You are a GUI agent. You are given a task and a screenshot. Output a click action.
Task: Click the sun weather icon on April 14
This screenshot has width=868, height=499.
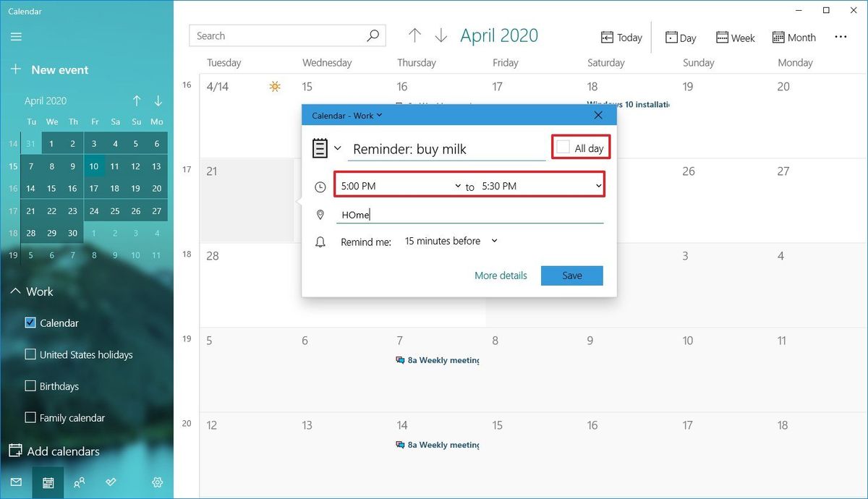[x=274, y=85]
